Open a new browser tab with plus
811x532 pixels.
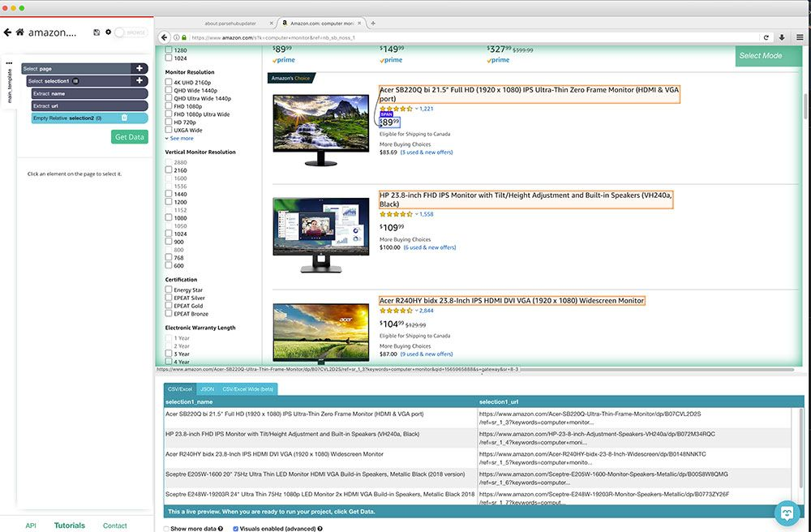click(x=373, y=24)
